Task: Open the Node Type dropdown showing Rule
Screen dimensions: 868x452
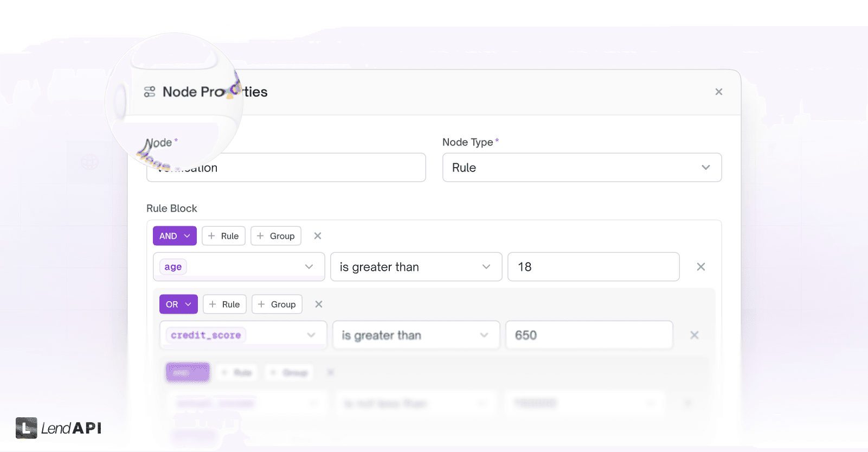Action: point(582,167)
